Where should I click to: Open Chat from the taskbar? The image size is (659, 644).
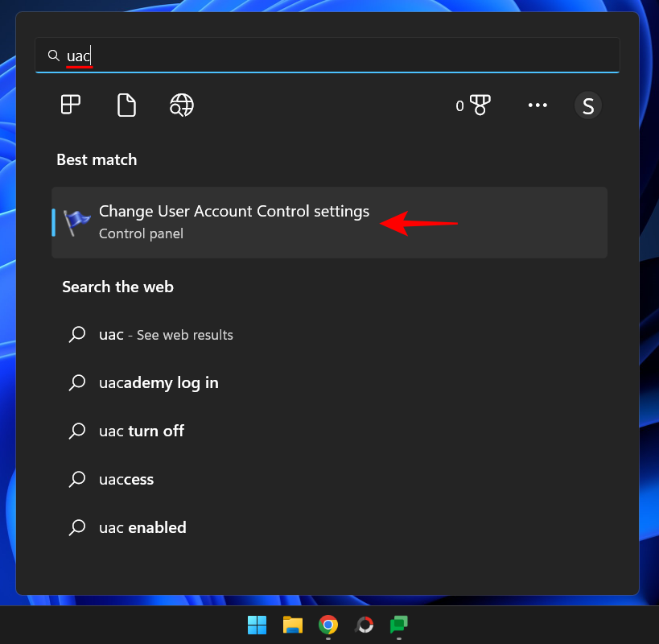pos(398,624)
